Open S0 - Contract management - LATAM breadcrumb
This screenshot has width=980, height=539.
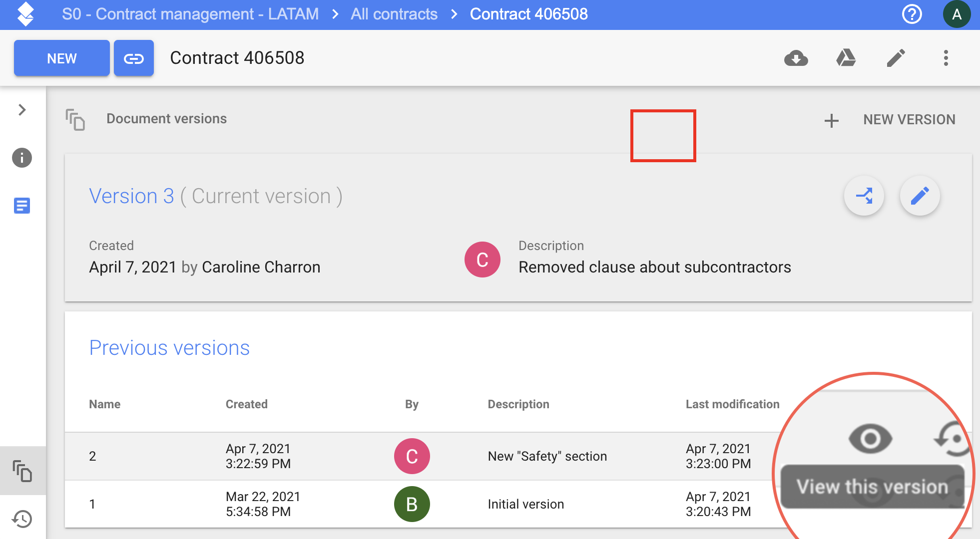pos(190,14)
